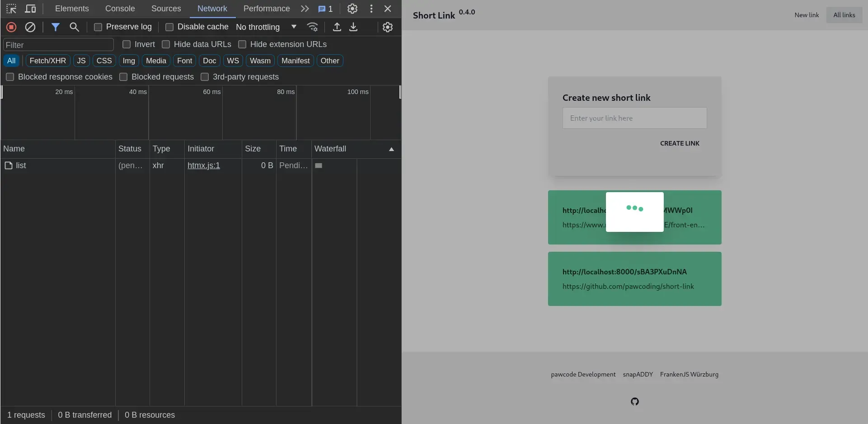This screenshot has height=424, width=868.
Task: Open the No throttling dropdown
Action: 267,27
